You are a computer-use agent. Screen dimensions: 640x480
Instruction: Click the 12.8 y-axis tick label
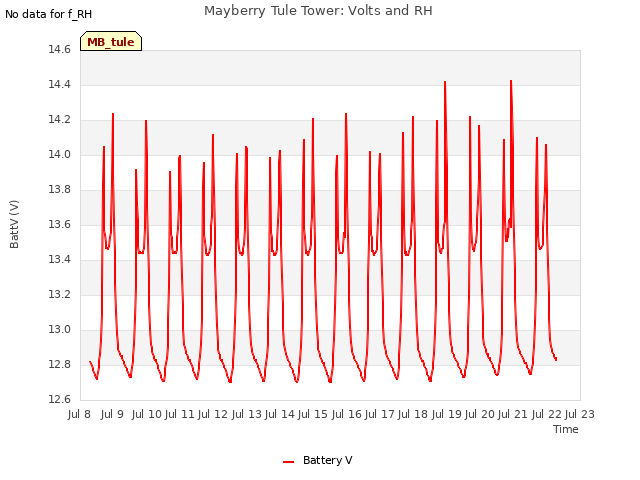[59, 364]
